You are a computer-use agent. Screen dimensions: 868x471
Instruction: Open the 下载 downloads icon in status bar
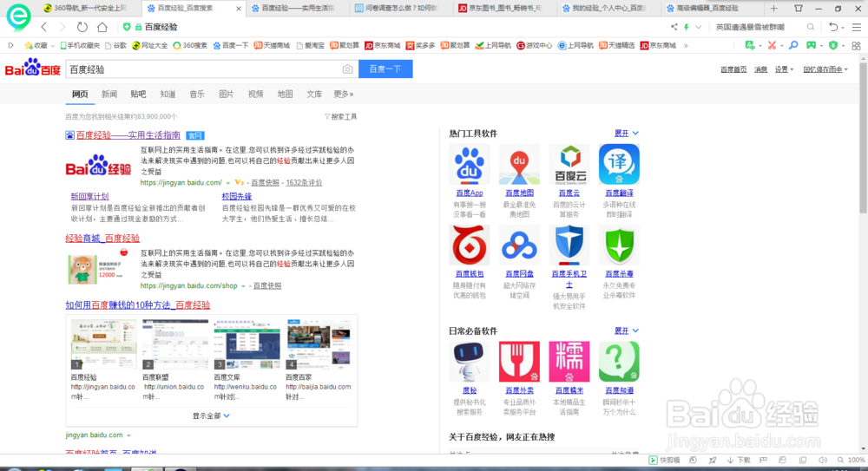(739, 460)
